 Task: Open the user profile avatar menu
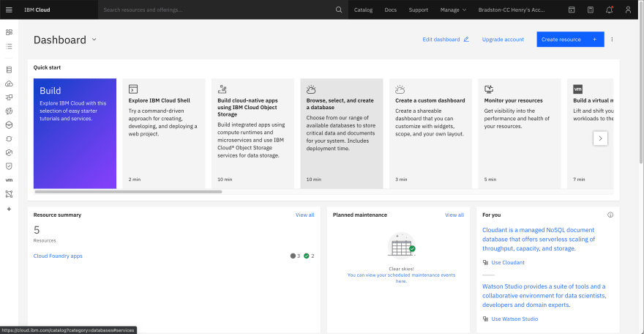click(628, 10)
